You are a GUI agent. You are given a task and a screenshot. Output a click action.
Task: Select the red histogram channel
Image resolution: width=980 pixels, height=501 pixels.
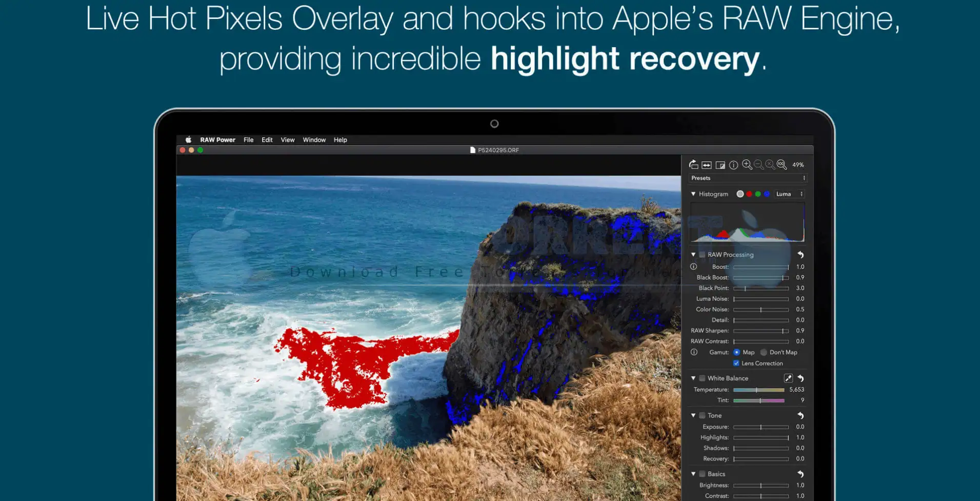pyautogui.click(x=749, y=194)
